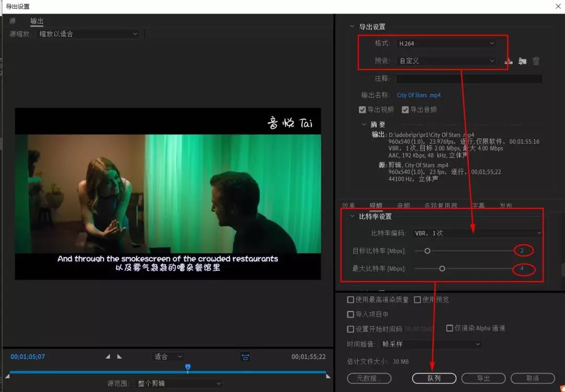Set the in point marker button

point(108,356)
